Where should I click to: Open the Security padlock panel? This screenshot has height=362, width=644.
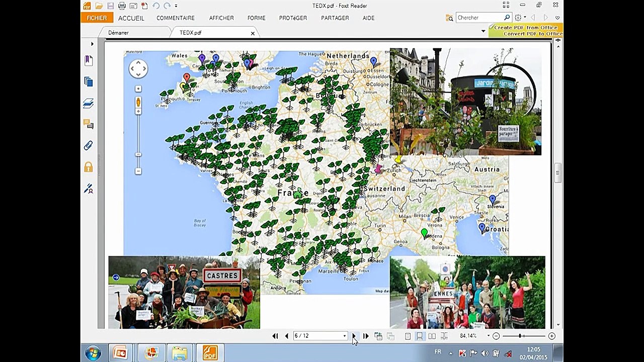89,167
